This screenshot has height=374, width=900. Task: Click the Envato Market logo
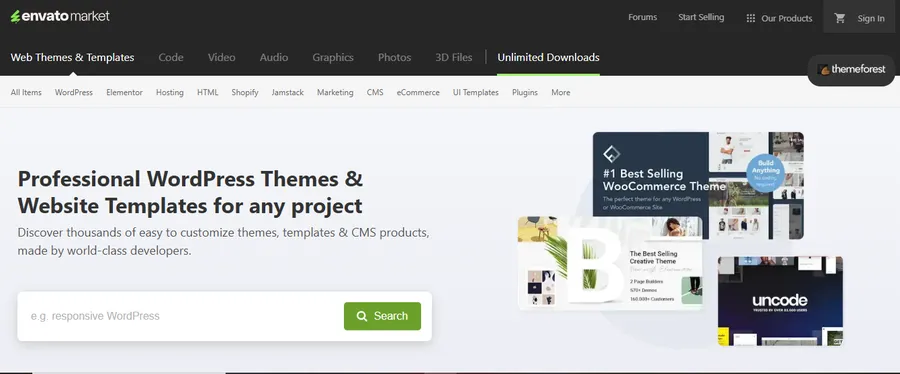(60, 16)
